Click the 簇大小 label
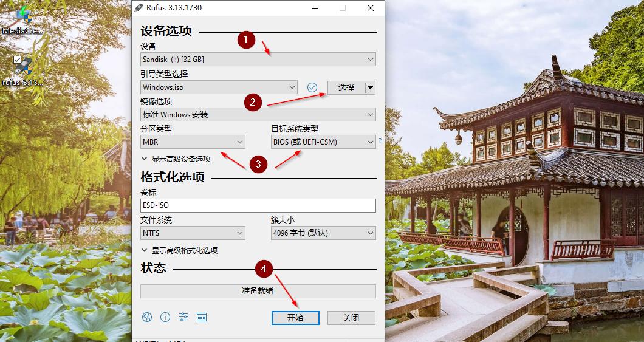This screenshot has height=342, width=644. coord(283,220)
